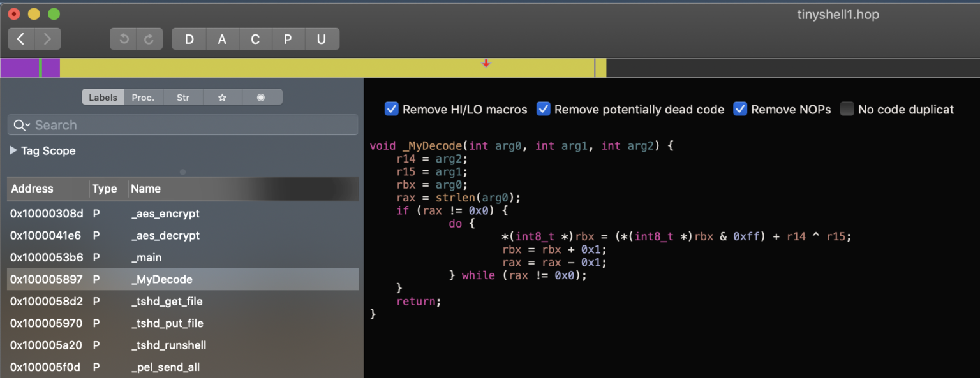The height and width of the screenshot is (378, 980).
Task: Open the starred bookmarks tab
Action: [222, 98]
